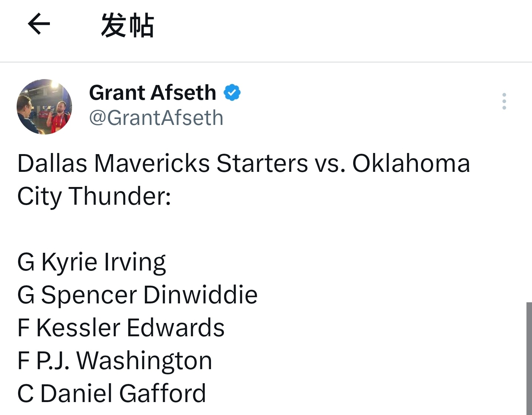Open the three-dot more options menu
Viewport: 532px width, 415px height.
pyautogui.click(x=504, y=101)
